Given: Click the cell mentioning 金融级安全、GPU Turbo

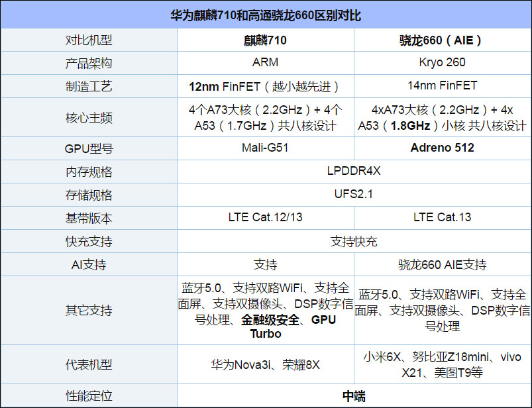Looking at the screenshot, I should click(265, 311).
